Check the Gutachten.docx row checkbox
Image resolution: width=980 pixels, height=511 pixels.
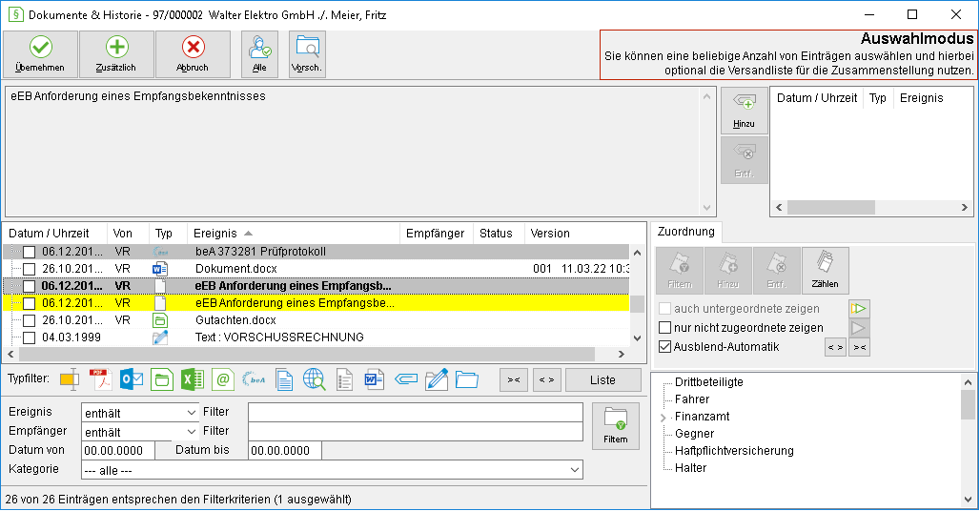tap(29, 320)
